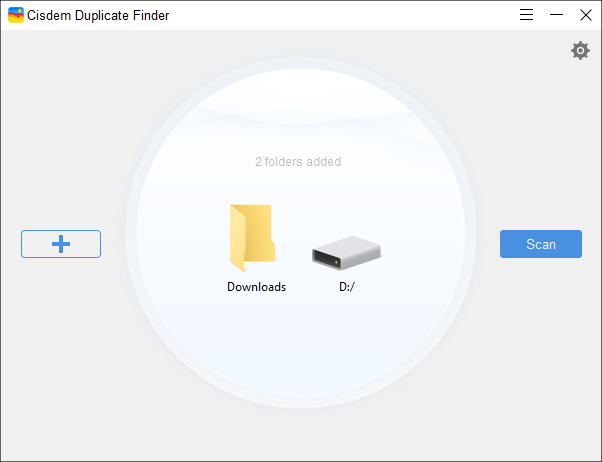This screenshot has width=602, height=462.
Task: Click the "2 folders added" text
Action: tap(298, 162)
